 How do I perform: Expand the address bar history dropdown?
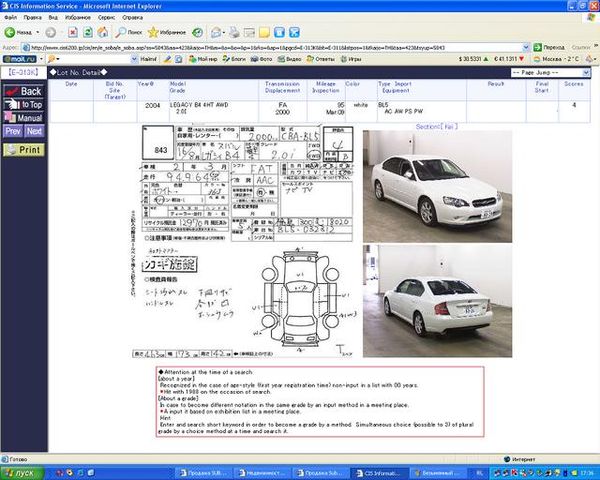[x=526, y=47]
